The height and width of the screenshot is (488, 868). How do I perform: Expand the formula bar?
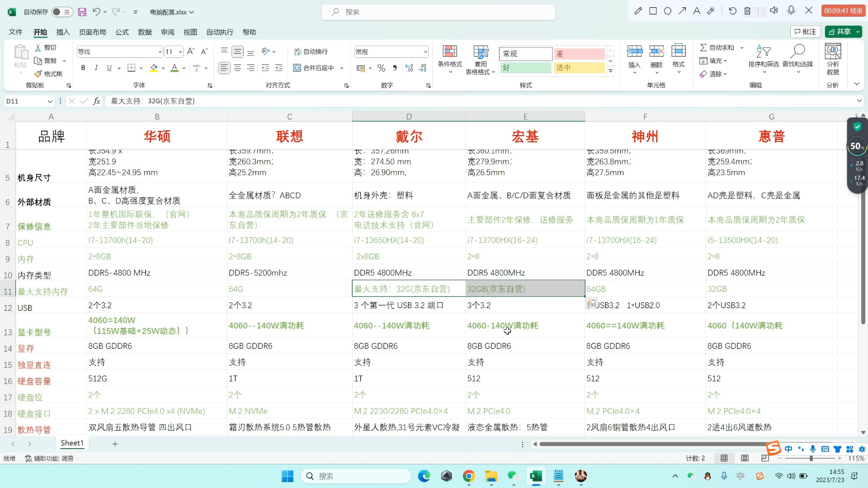tap(859, 101)
